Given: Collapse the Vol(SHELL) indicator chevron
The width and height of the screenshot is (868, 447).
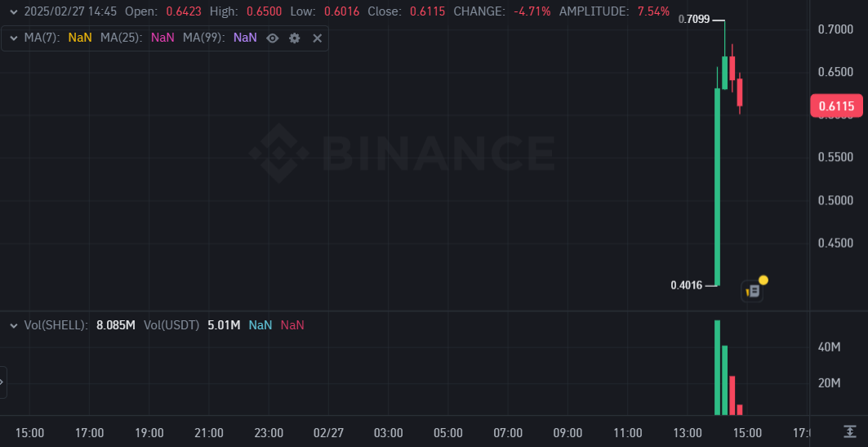Looking at the screenshot, I should click(x=14, y=326).
